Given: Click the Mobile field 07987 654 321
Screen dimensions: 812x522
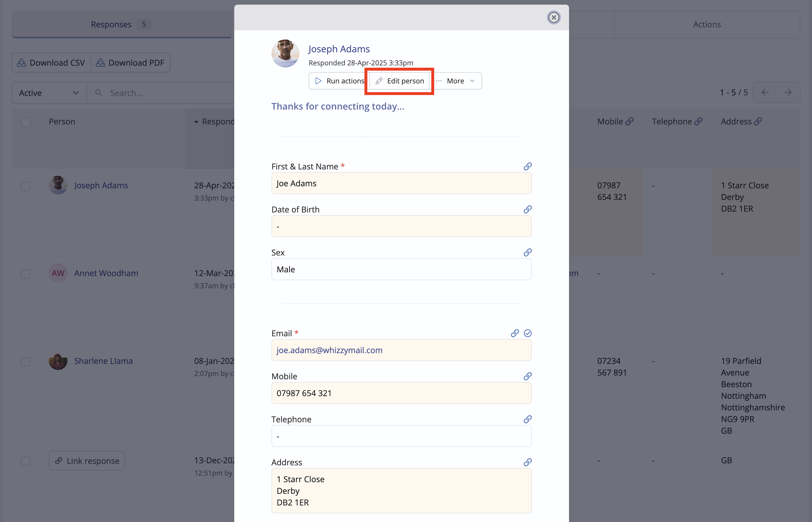Looking at the screenshot, I should (401, 393).
